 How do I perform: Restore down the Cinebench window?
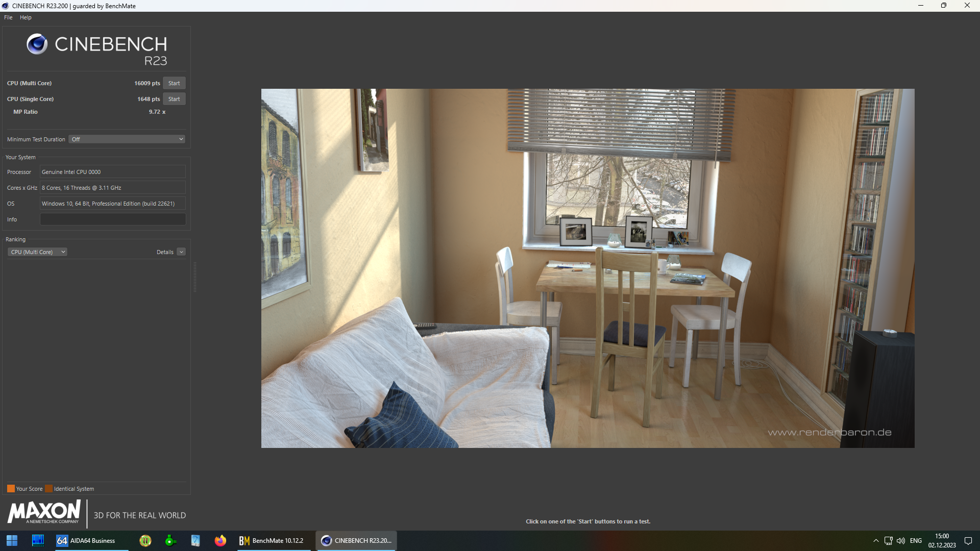pyautogui.click(x=944, y=6)
